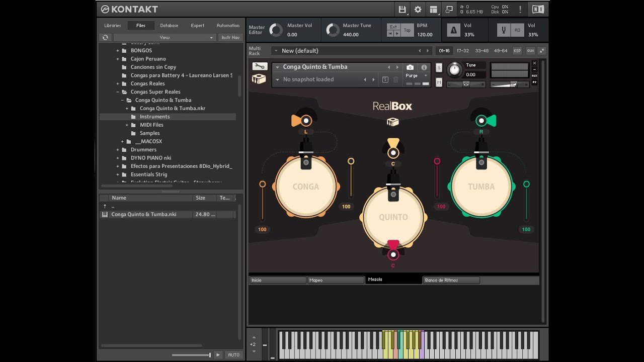Click the save snapshot disk icon
The width and height of the screenshot is (644, 362).
pyautogui.click(x=385, y=79)
